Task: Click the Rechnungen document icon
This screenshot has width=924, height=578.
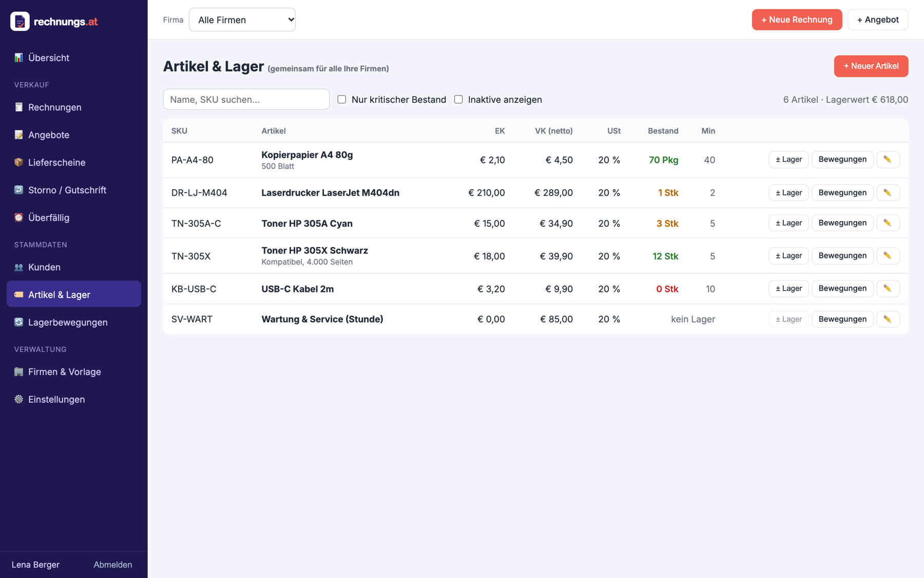Action: (18, 107)
